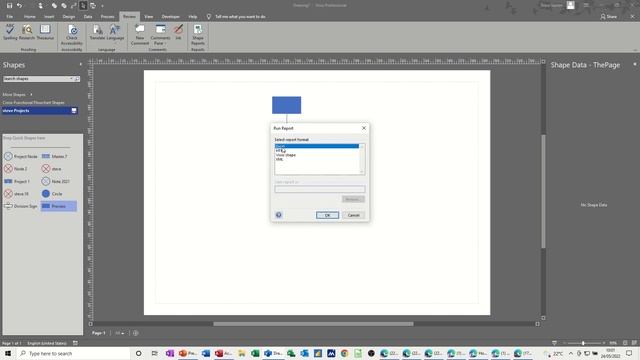Viewport: 640px width, 360px height.
Task: Switch to the Developer ribbon tab
Action: 171,17
